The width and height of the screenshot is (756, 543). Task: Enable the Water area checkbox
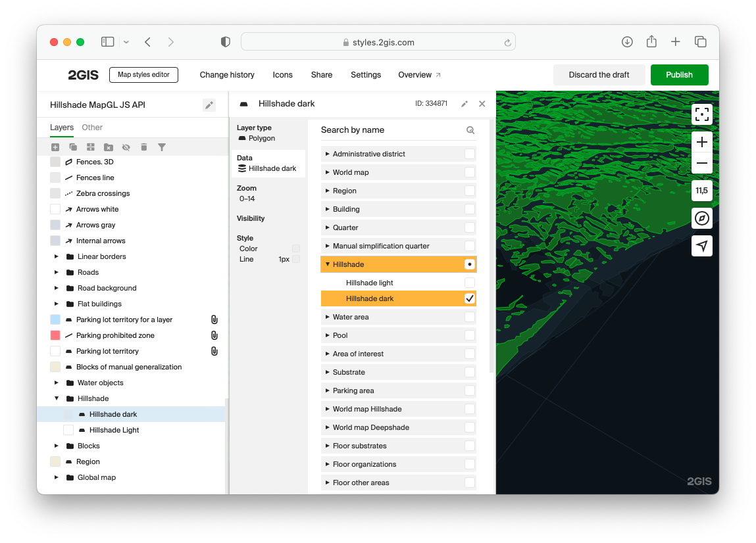point(470,317)
